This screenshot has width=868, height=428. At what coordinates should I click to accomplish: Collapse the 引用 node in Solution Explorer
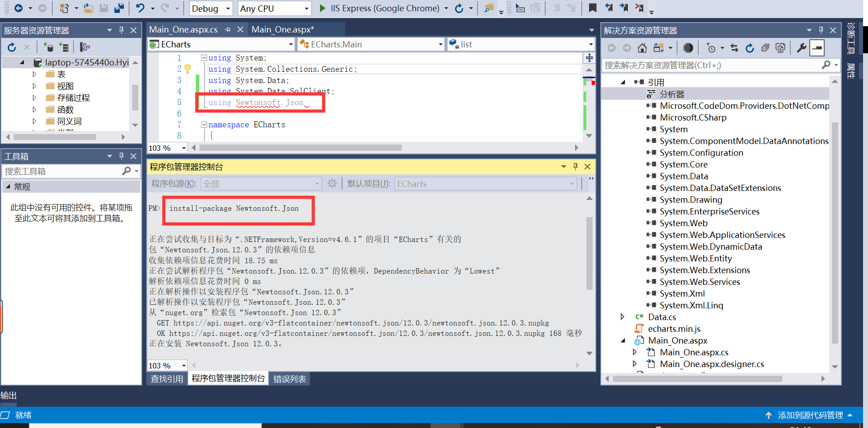[623, 82]
